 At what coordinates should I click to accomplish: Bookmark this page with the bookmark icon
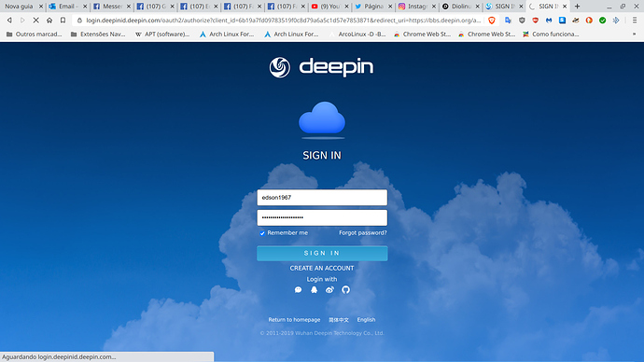63,21
